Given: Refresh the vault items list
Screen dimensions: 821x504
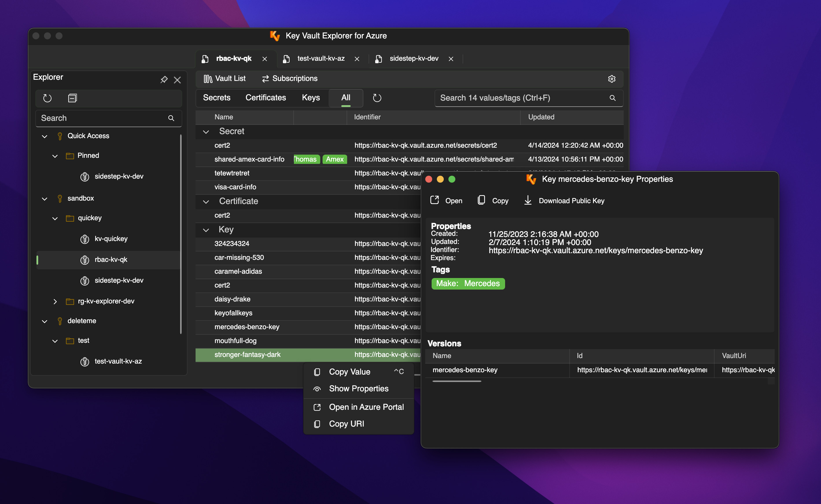Looking at the screenshot, I should pos(377,98).
